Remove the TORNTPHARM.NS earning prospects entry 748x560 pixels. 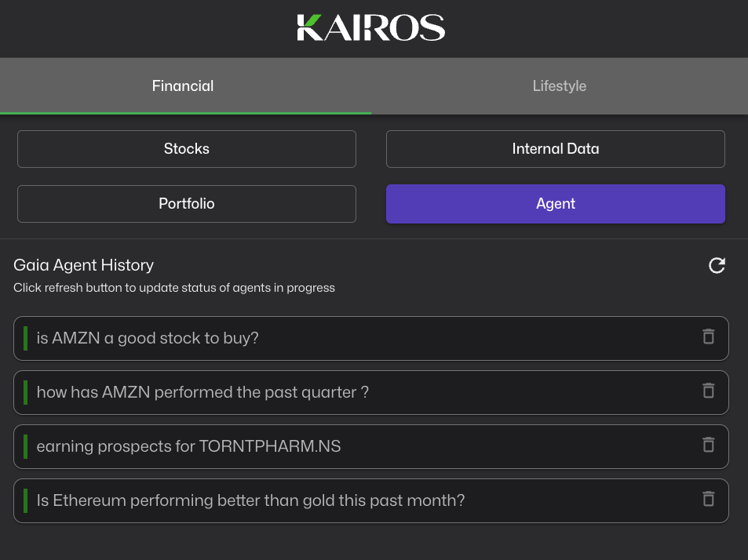coord(708,445)
